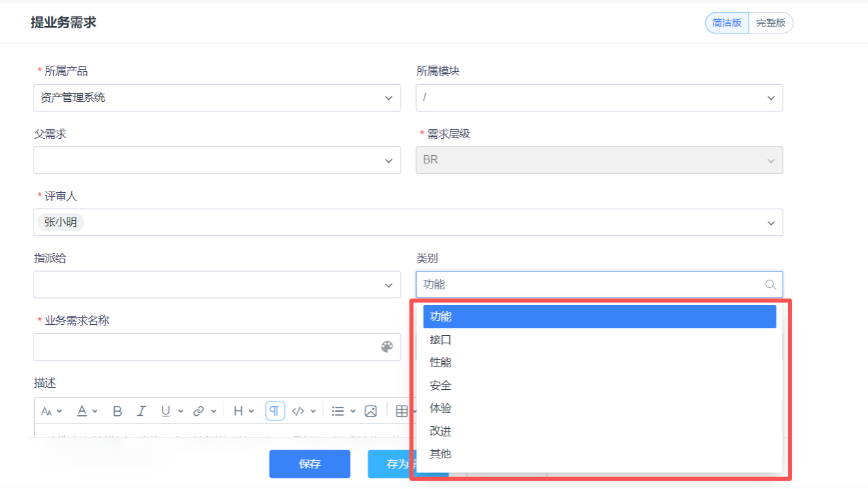Toggle bold formatting in the description editor
The height and width of the screenshot is (489, 868).
117,410
